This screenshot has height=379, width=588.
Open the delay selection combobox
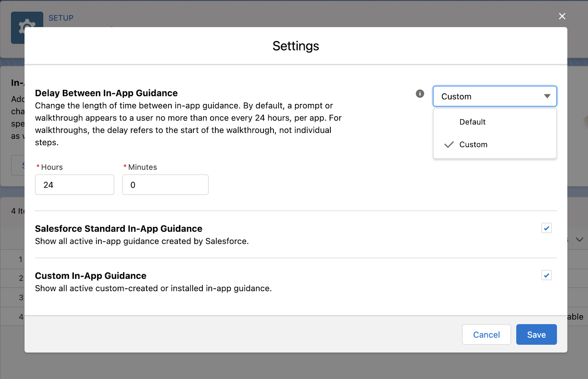(x=494, y=96)
